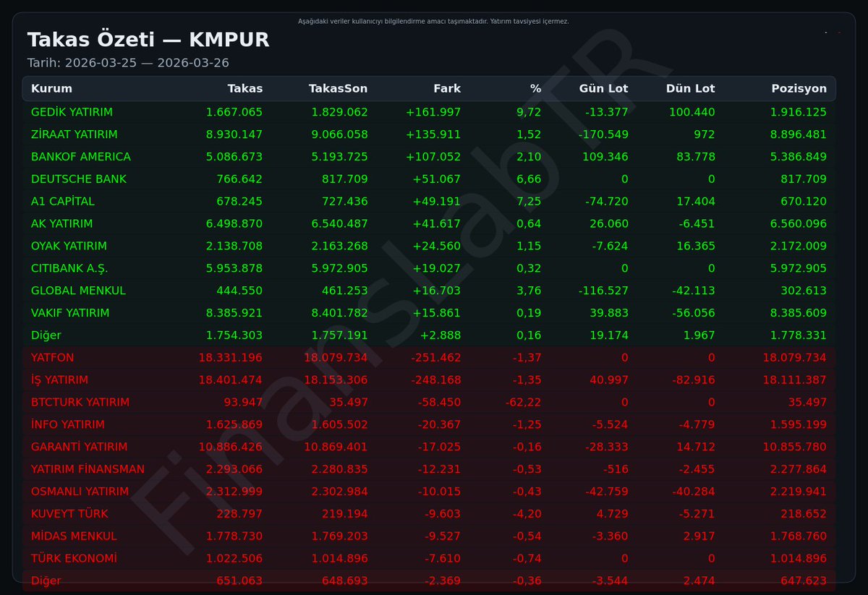Select the İNFO YATIRIM institution name
Image resolution: width=868 pixels, height=595 pixels.
(x=68, y=425)
